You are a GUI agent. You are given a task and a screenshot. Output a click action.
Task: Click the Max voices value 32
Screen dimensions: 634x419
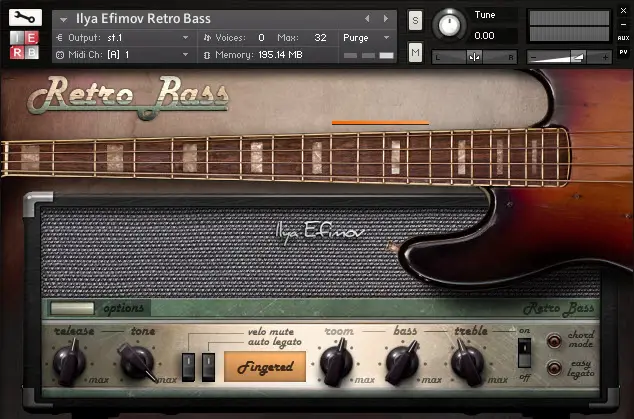point(320,38)
